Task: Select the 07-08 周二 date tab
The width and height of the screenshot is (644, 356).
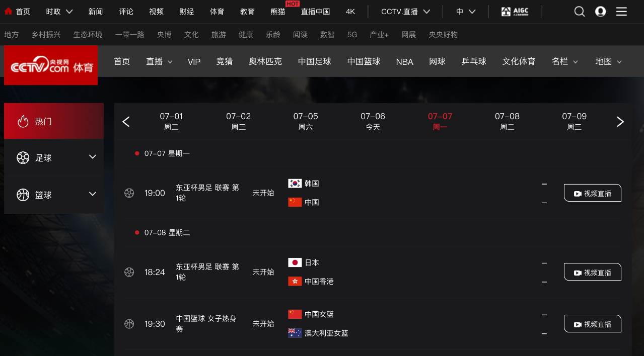Action: click(x=507, y=122)
